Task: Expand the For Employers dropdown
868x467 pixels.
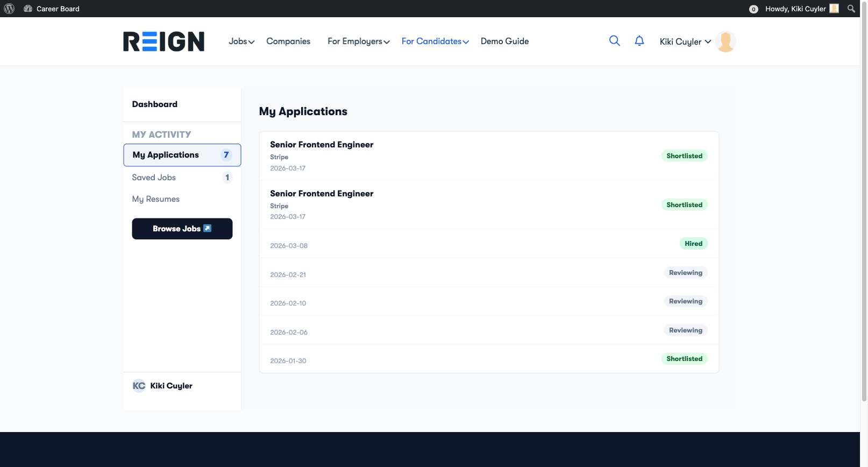Action: (x=359, y=41)
